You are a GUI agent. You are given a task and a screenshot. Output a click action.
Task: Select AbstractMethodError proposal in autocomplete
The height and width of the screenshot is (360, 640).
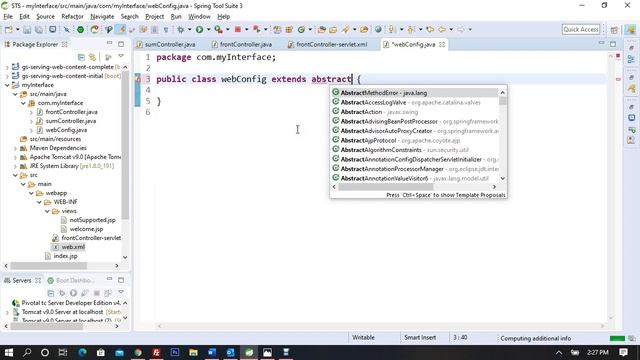[x=414, y=93]
